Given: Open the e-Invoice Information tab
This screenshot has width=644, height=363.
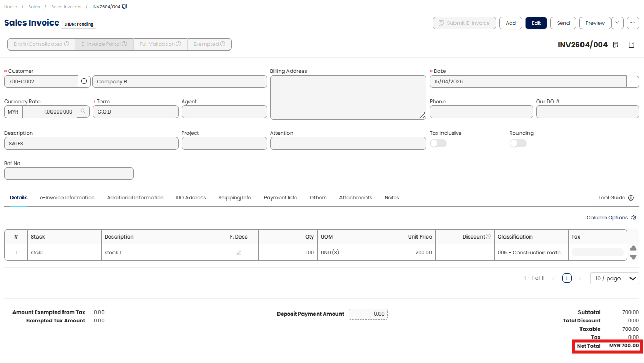Looking at the screenshot, I should click(67, 198).
